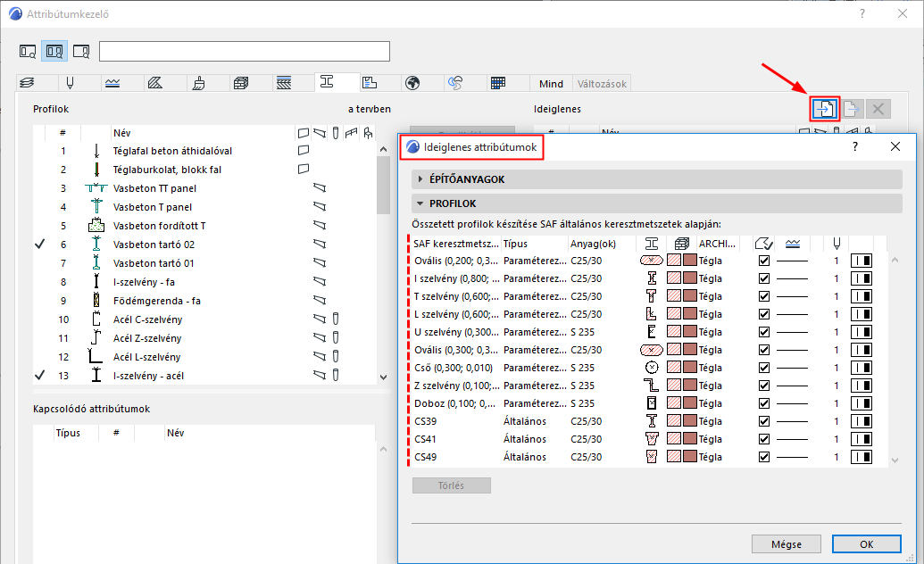Open the Composites attribute tab
924x564 pixels.
pos(284,83)
